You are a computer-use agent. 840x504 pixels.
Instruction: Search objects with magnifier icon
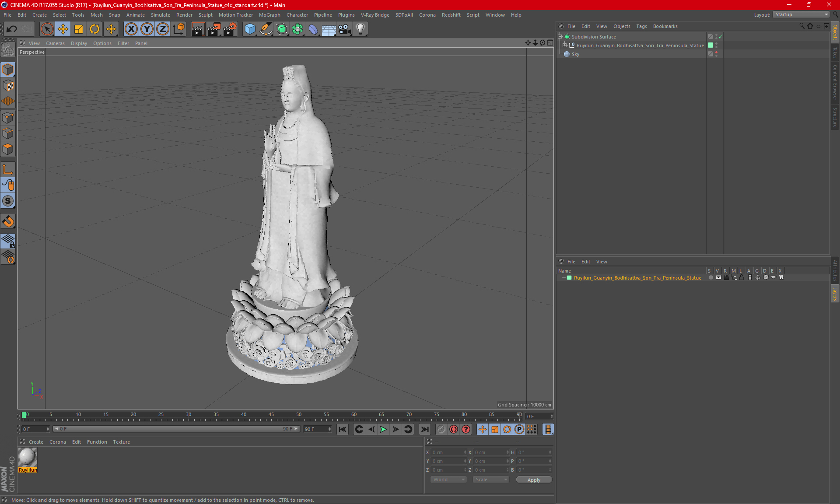pyautogui.click(x=802, y=26)
